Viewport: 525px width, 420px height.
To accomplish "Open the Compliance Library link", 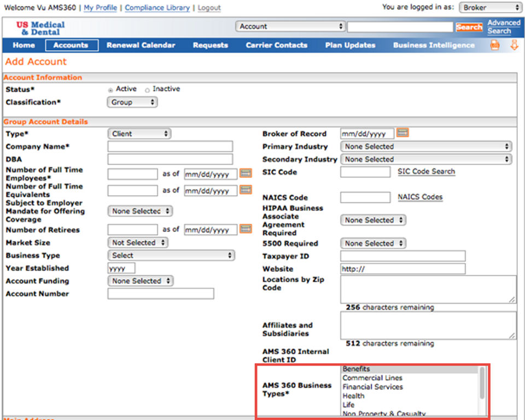I will tap(157, 7).
